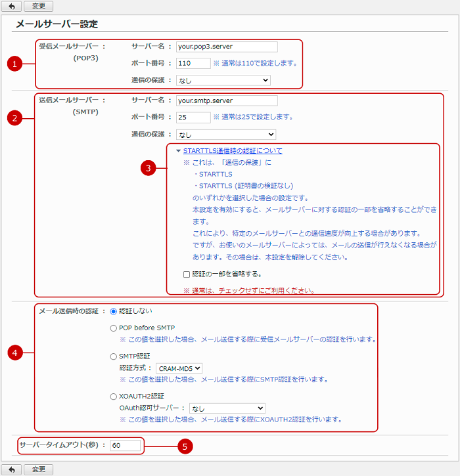
Task: Click the 通常は25で設定します note
Action: (253, 117)
